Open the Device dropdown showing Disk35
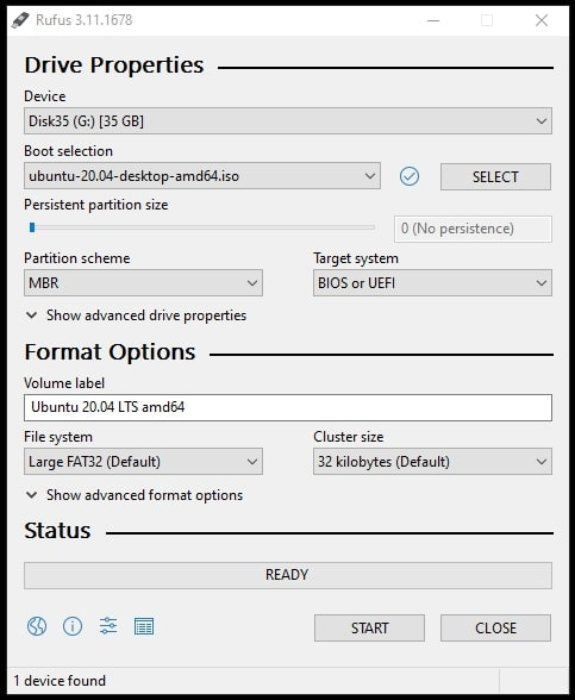575x700 pixels. 288,121
